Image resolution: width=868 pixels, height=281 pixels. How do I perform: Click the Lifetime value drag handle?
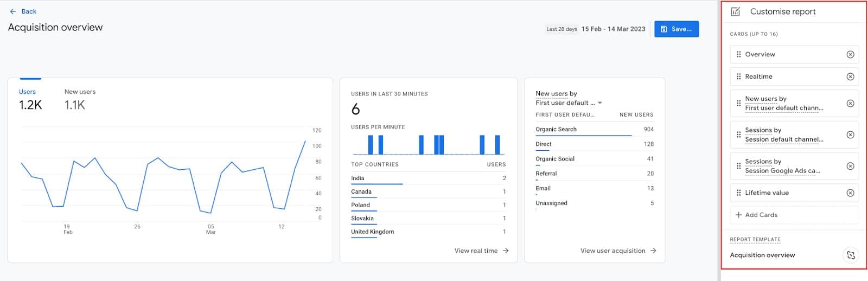[x=738, y=193]
